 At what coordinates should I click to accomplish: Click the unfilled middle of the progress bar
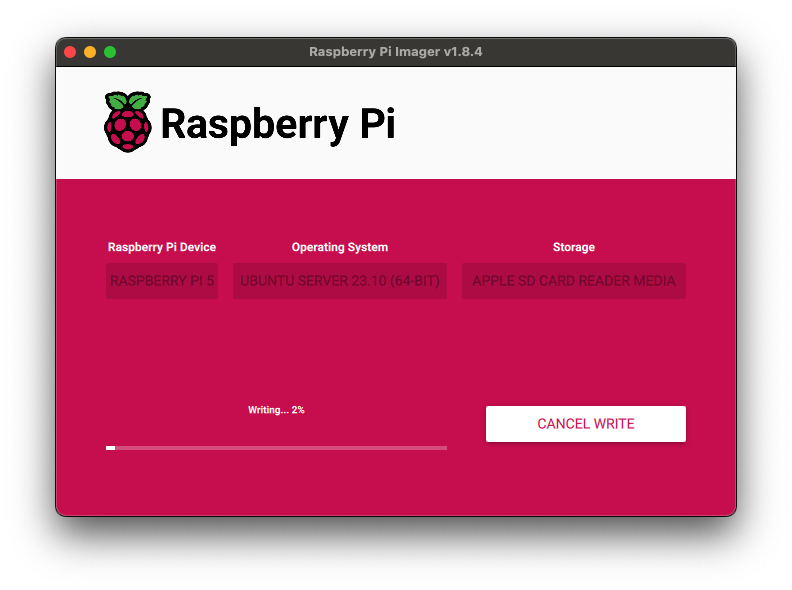pos(280,448)
